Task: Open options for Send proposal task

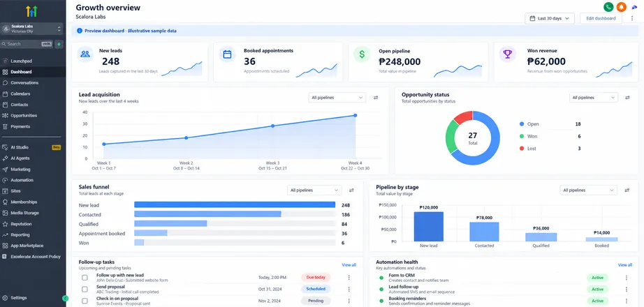Action: [349, 289]
